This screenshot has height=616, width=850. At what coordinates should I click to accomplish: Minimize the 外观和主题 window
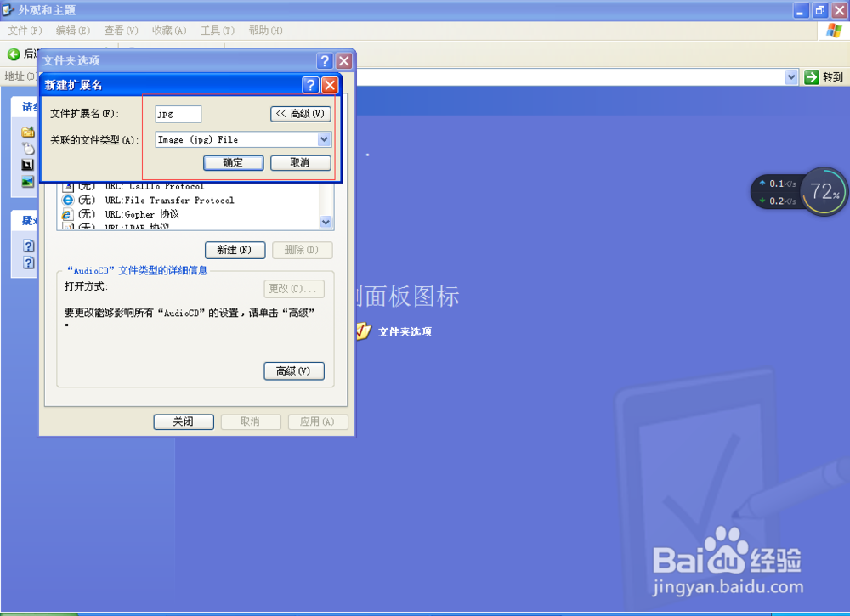pyautogui.click(x=801, y=10)
